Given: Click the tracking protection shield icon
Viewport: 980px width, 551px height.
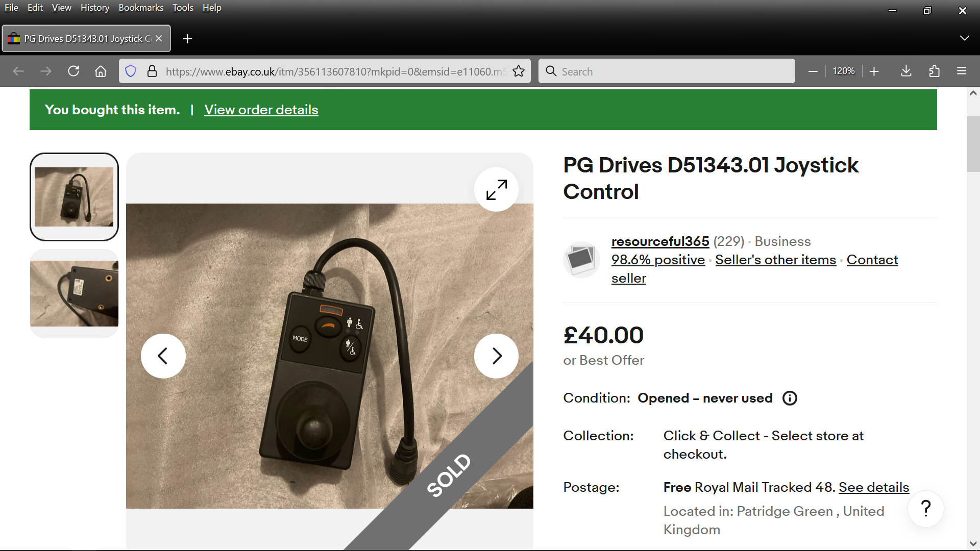Looking at the screenshot, I should [x=131, y=71].
